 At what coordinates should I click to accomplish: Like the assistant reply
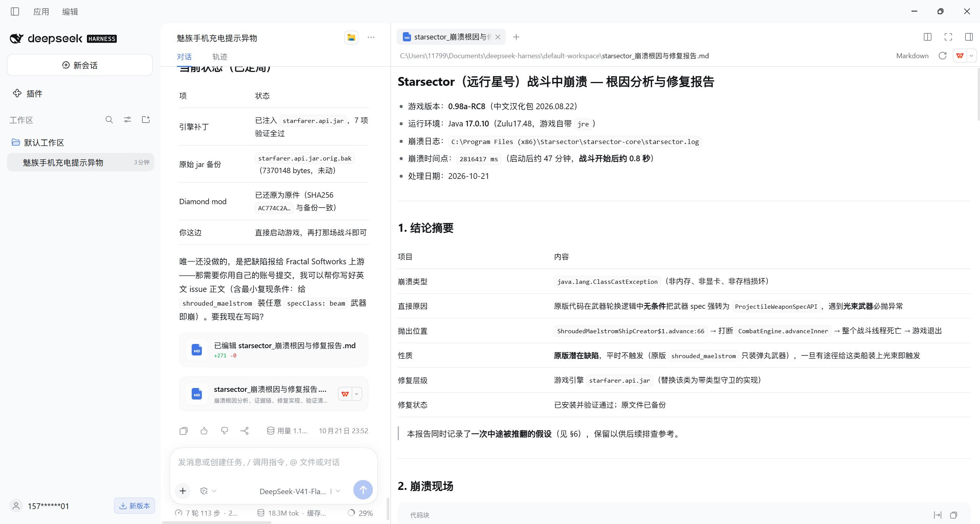coord(204,431)
